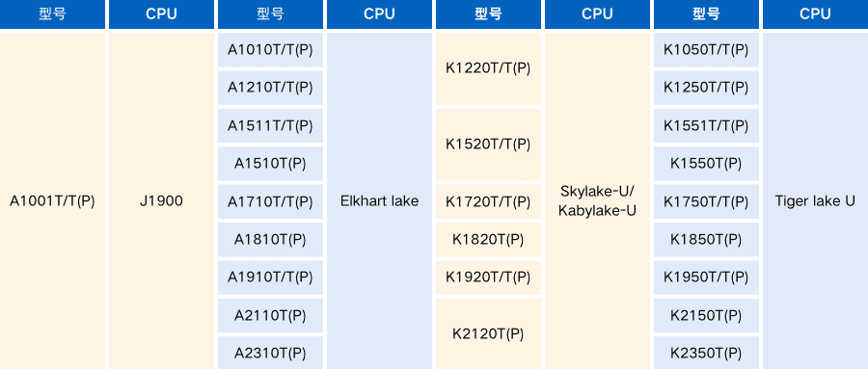
Task: Select the K1551T/T(P) model entry
Action: point(706,125)
